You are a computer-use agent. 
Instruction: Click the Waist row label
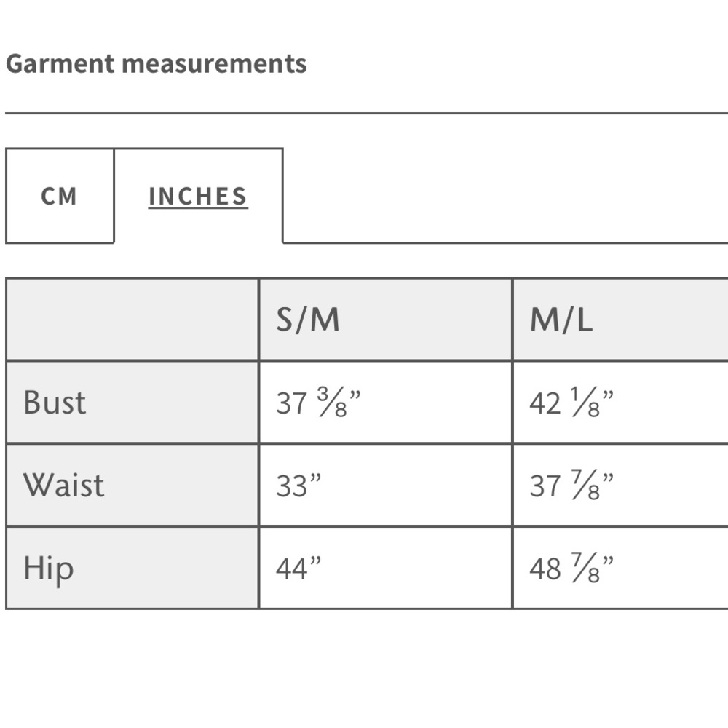[64, 485]
